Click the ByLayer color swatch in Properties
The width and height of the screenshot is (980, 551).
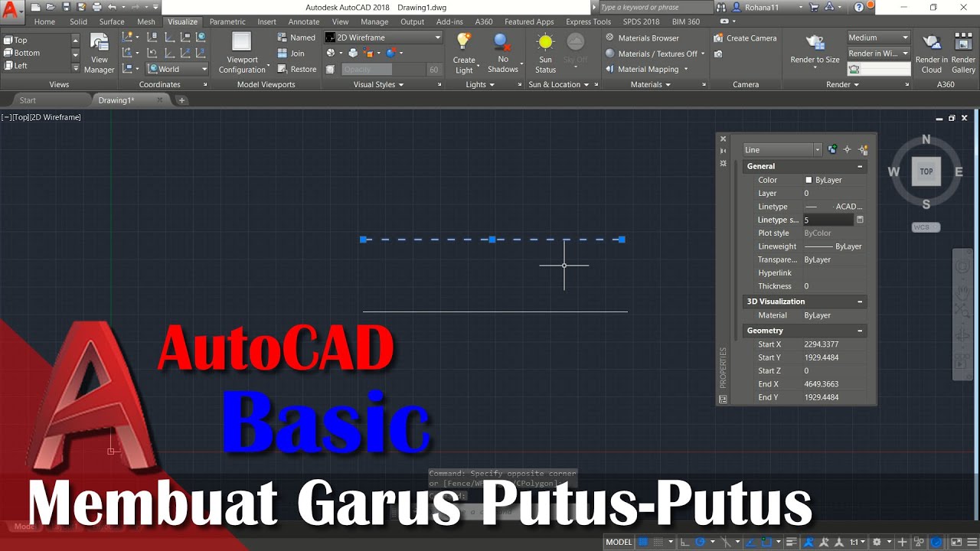point(808,180)
